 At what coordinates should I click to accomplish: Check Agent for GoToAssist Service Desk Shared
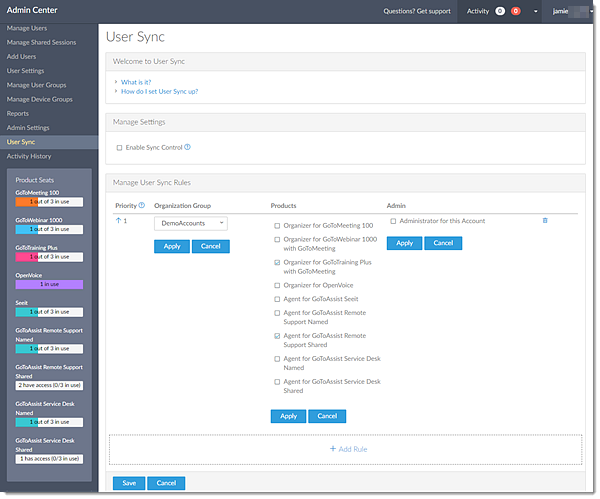[x=277, y=382]
